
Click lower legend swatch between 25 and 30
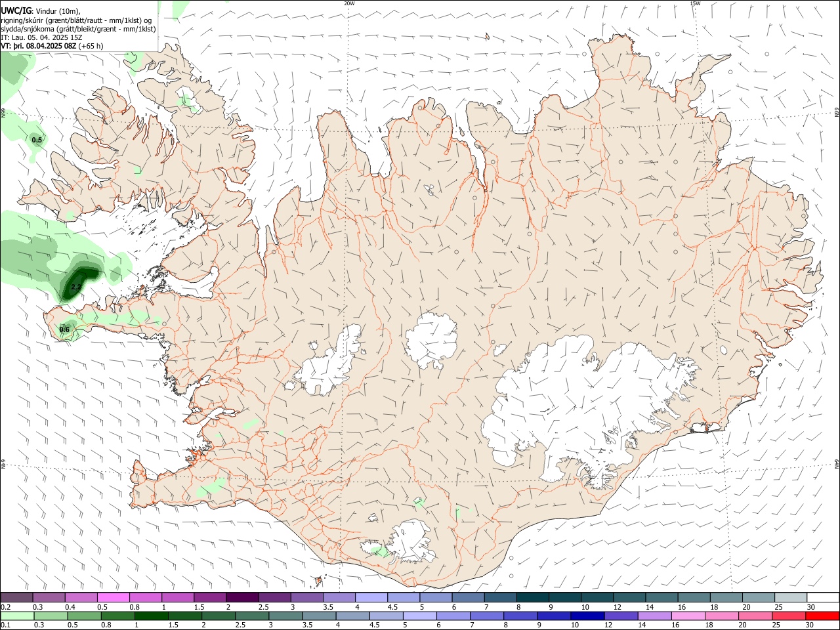(787, 616)
